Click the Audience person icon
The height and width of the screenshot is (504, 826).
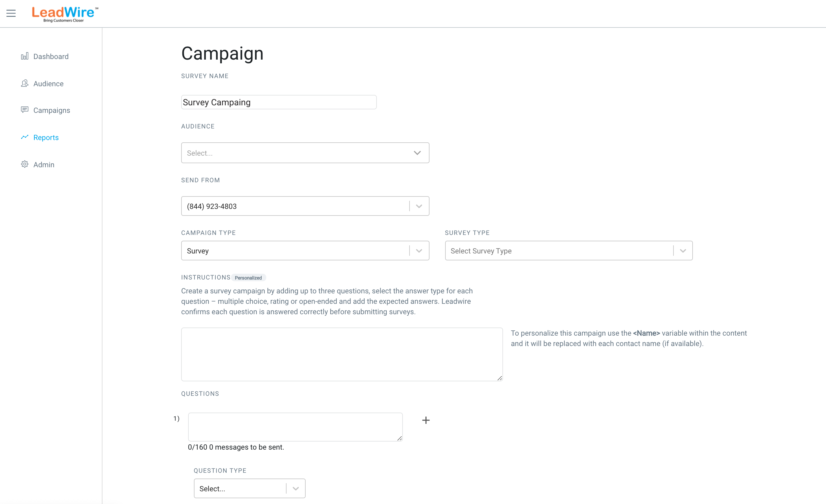(x=25, y=83)
